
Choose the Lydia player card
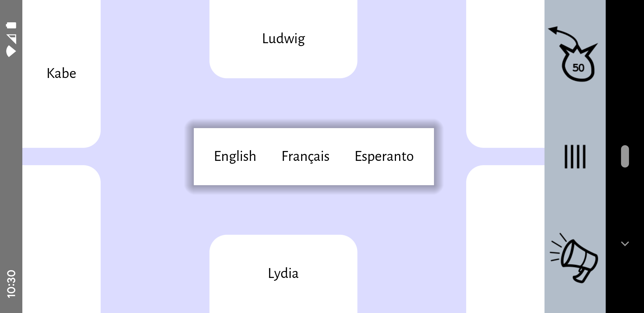(283, 274)
